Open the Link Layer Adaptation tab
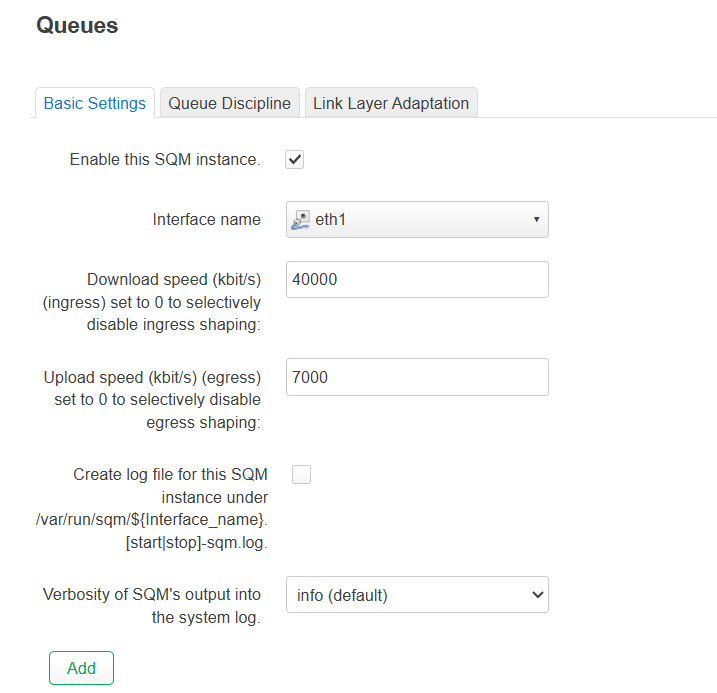The height and width of the screenshot is (693, 717). tap(391, 103)
